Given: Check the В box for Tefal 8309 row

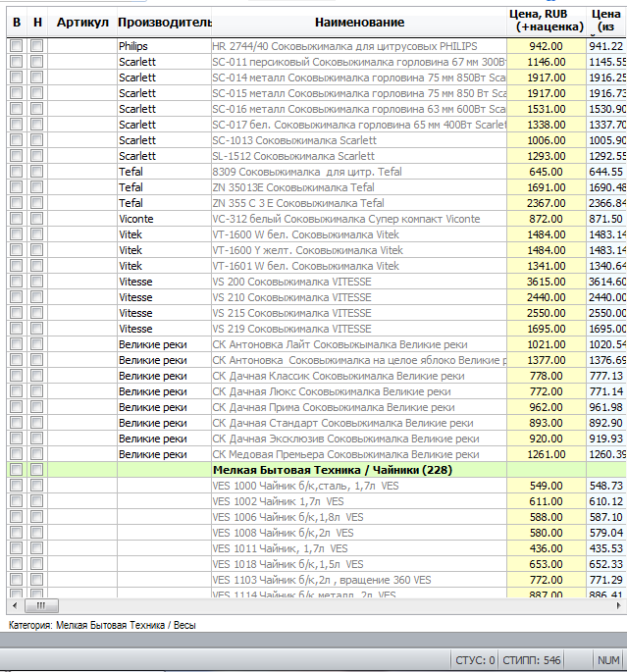Looking at the screenshot, I should coord(17,172).
